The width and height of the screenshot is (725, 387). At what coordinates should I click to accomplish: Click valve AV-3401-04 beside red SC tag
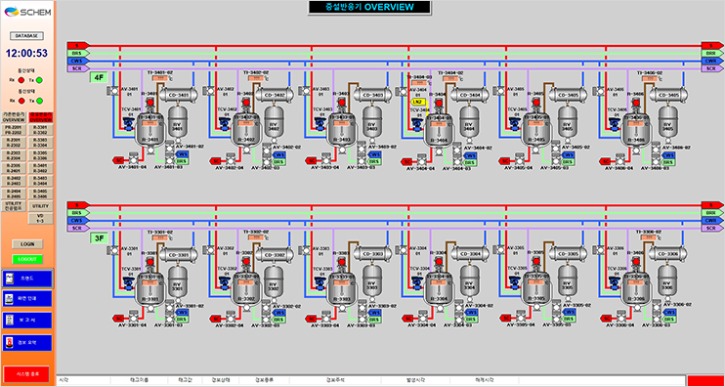pyautogui.click(x=134, y=160)
